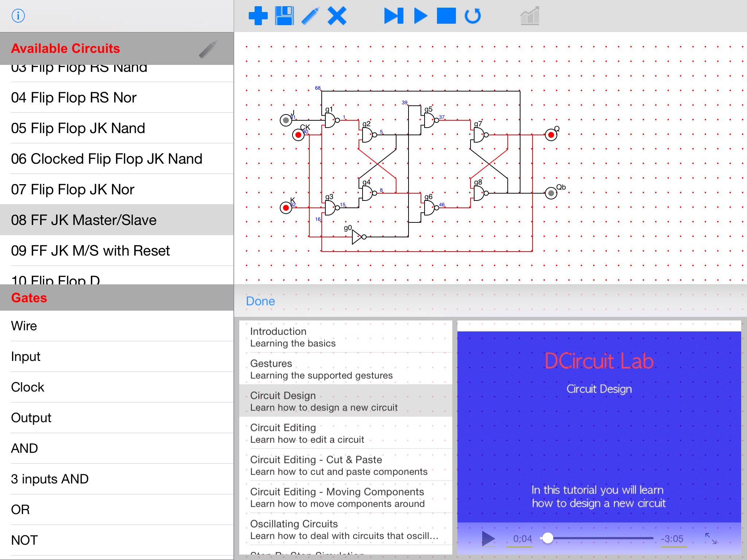Click Done to close tutorial panel
This screenshot has height=560, width=747.
pyautogui.click(x=262, y=301)
